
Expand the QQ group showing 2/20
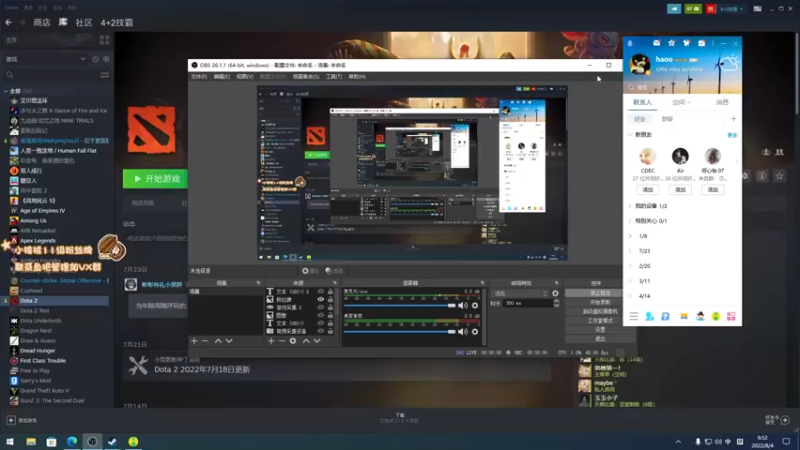pyautogui.click(x=630, y=266)
